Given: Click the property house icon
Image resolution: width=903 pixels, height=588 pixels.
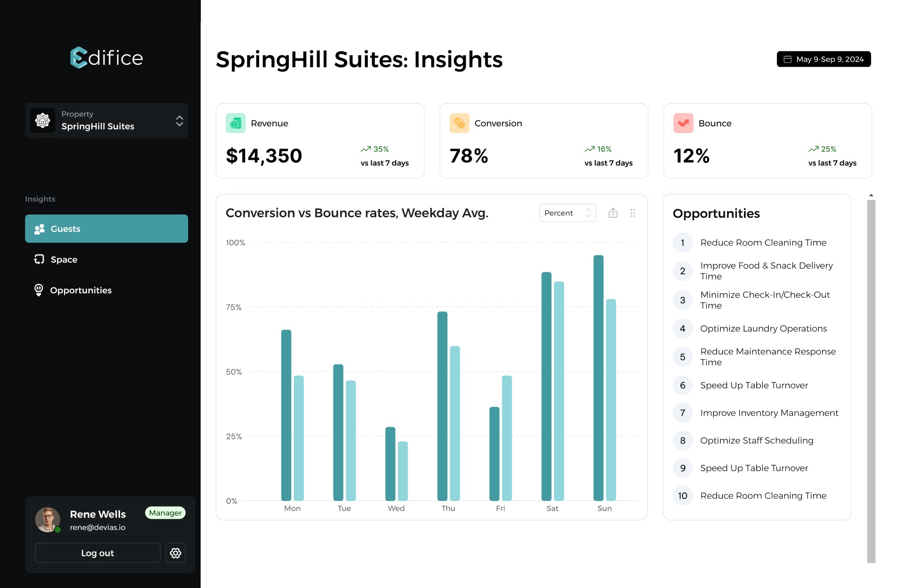Looking at the screenshot, I should (x=43, y=120).
